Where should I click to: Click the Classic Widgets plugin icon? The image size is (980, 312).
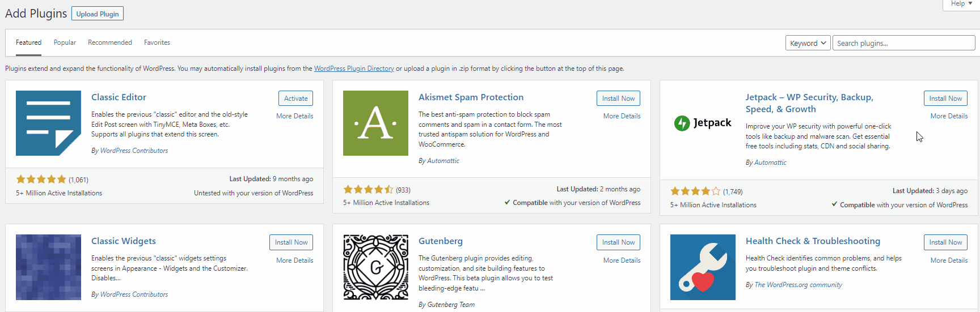tap(48, 267)
